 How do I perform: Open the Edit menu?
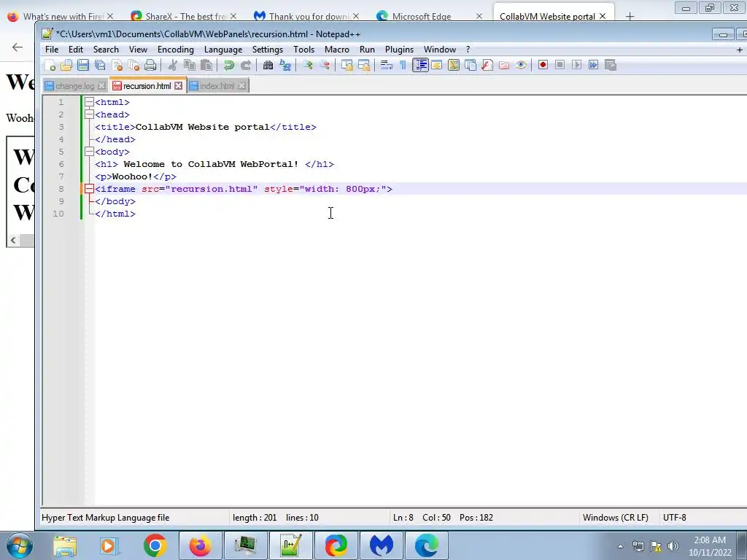point(76,50)
